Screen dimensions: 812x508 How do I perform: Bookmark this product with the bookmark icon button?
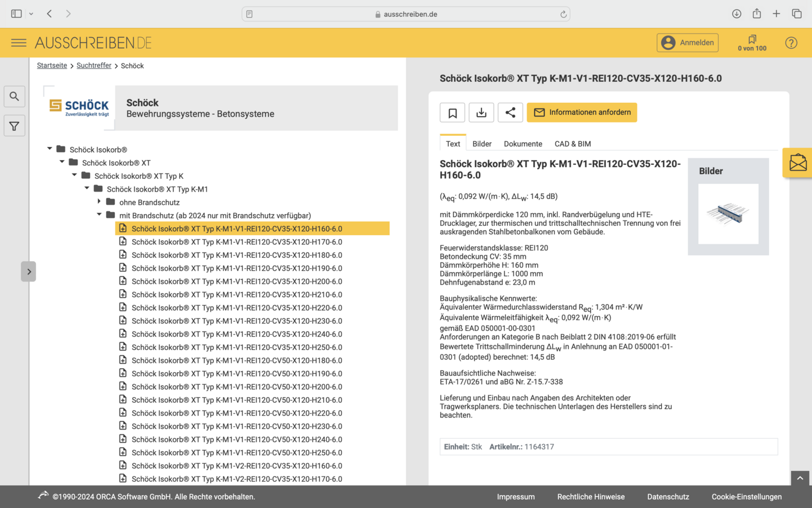pos(452,113)
